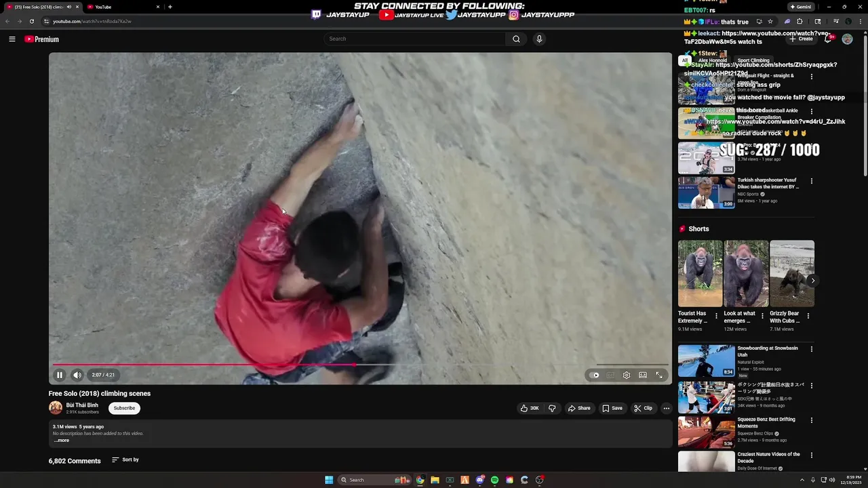Open Spotify from the taskbar
The image size is (868, 488).
click(x=494, y=480)
